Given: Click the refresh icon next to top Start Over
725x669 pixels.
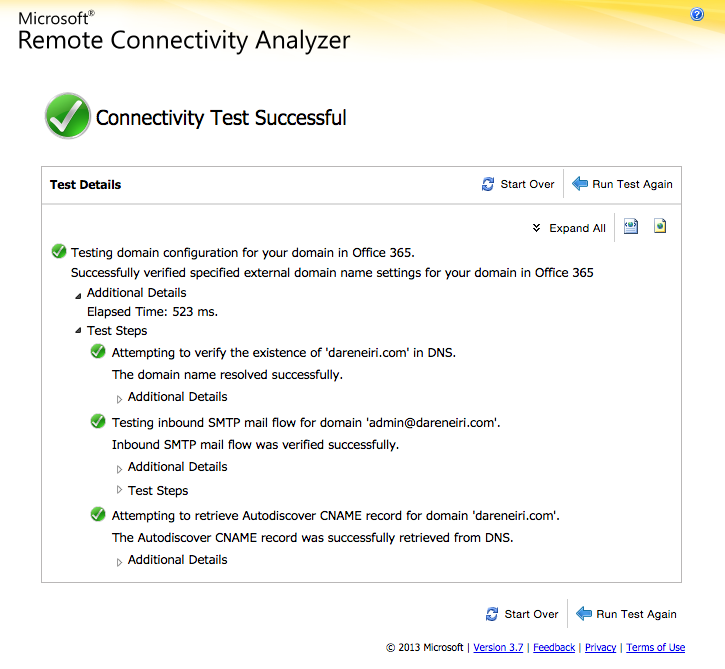Looking at the screenshot, I should tap(488, 184).
